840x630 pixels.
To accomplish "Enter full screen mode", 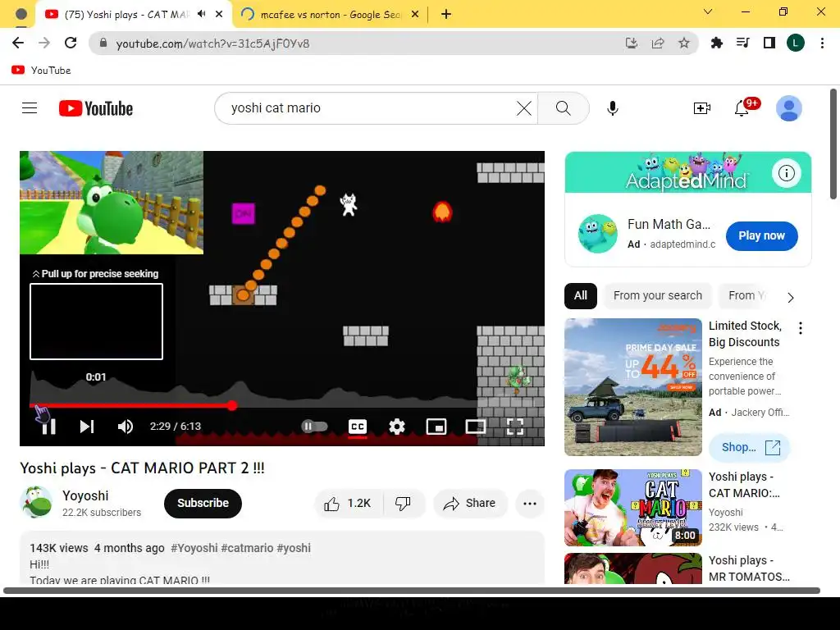I will (515, 427).
